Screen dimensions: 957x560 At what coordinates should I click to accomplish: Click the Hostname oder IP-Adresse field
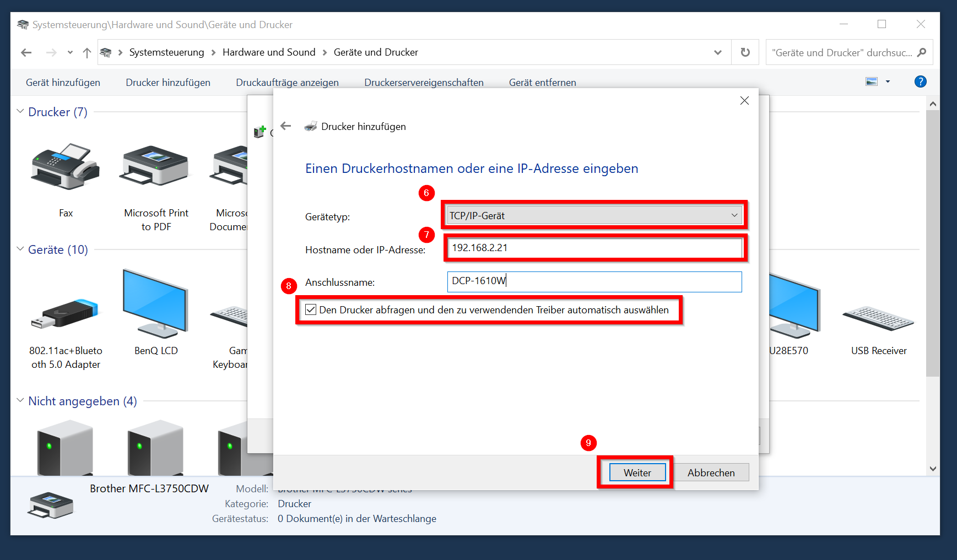pyautogui.click(x=594, y=248)
